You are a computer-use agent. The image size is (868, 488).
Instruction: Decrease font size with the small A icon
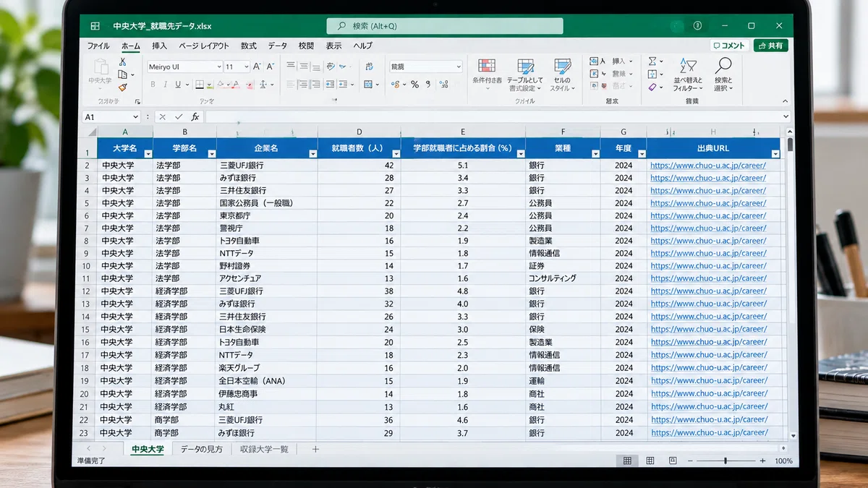[x=271, y=67]
